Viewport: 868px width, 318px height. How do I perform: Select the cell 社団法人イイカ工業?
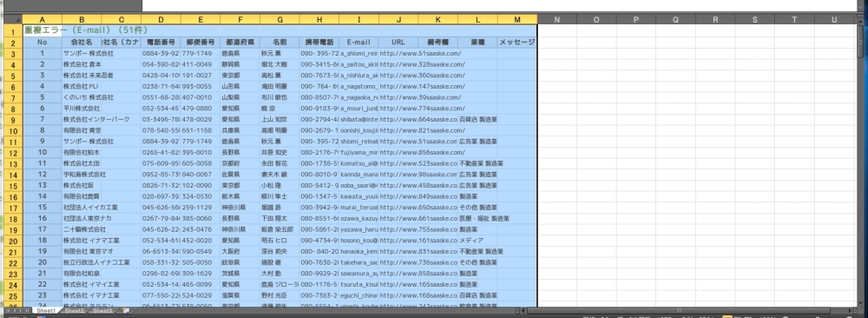tap(90, 207)
